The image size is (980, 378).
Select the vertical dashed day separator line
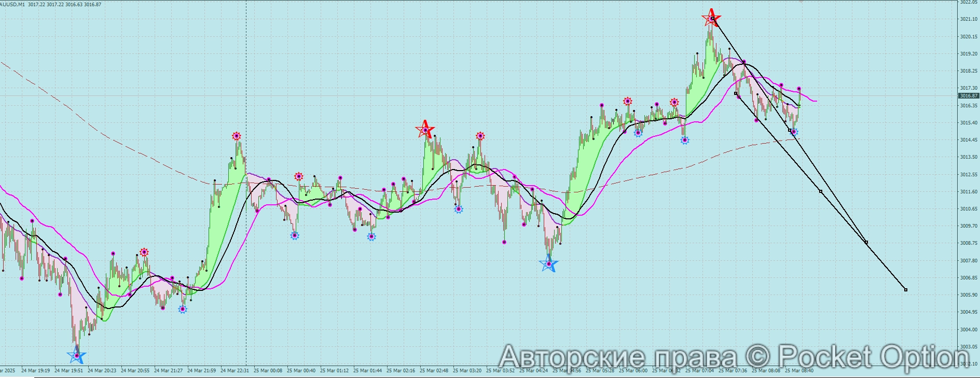point(246,207)
